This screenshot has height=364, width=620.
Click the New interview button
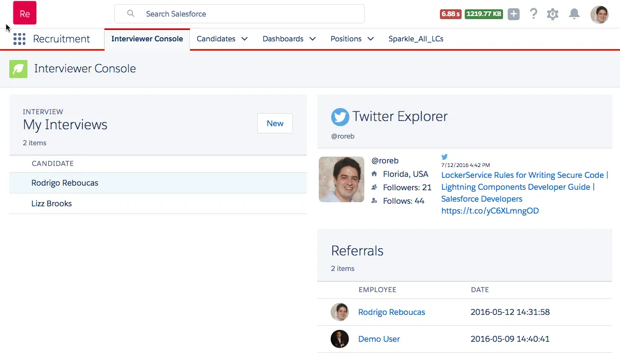[275, 123]
